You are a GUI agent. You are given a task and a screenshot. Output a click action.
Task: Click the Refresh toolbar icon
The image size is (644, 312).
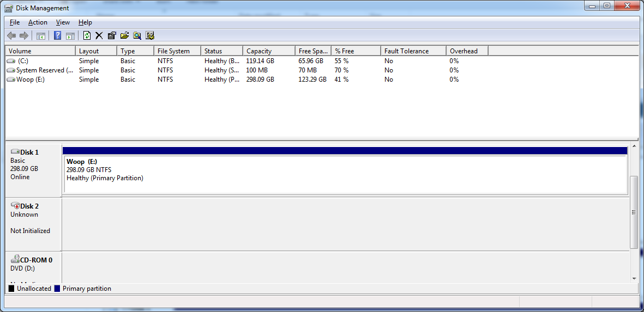[x=87, y=35]
